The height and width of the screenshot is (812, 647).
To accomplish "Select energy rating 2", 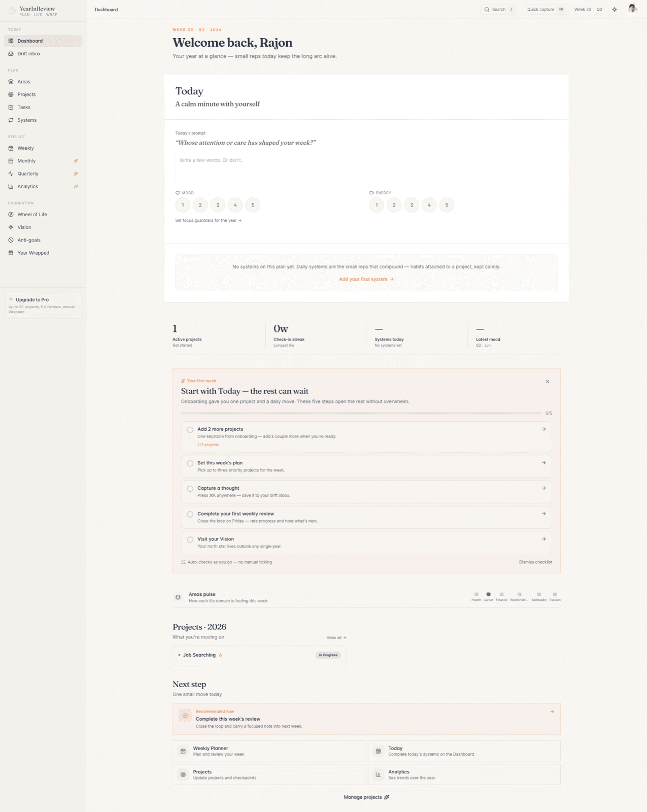I will pyautogui.click(x=394, y=205).
